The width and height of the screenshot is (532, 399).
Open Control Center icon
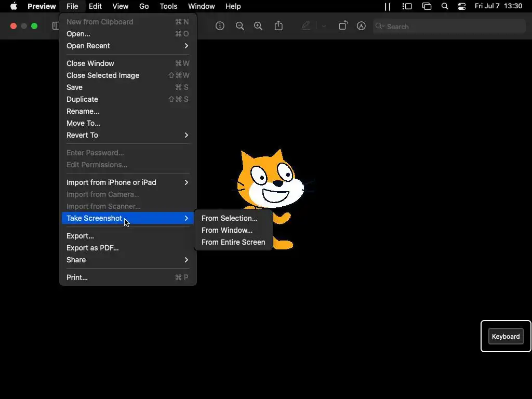click(x=462, y=6)
